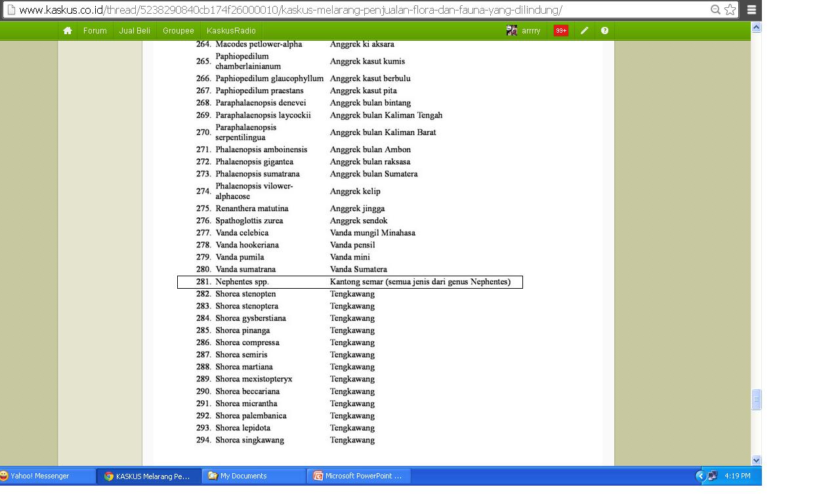Open the help question mark icon

pyautogui.click(x=604, y=31)
